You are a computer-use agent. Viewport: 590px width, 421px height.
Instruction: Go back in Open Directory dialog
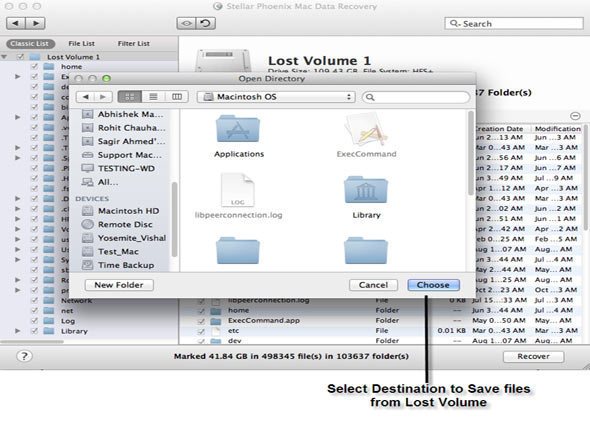(x=85, y=97)
